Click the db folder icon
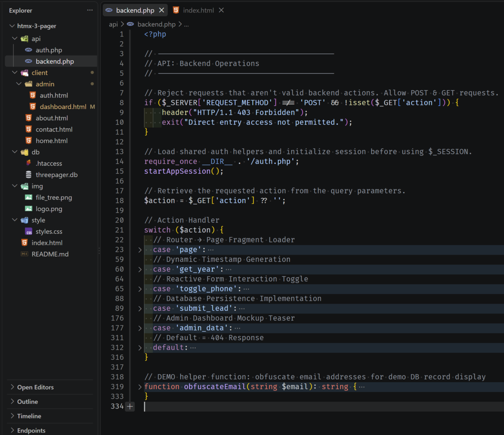 click(25, 152)
